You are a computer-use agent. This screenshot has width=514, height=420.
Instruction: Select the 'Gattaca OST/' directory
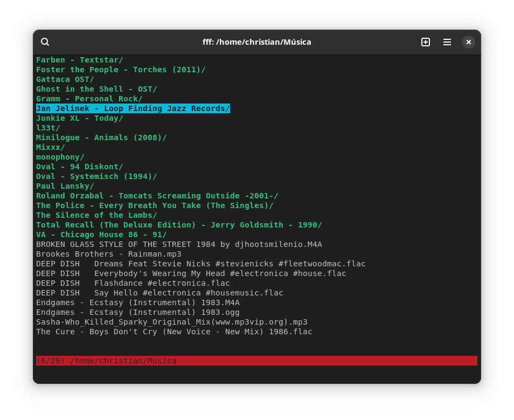click(65, 79)
